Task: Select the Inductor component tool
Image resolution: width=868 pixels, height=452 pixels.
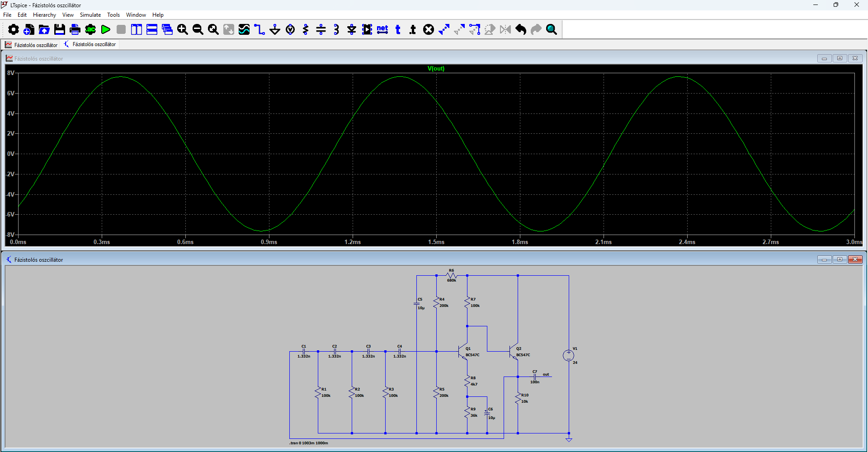Action: point(336,30)
